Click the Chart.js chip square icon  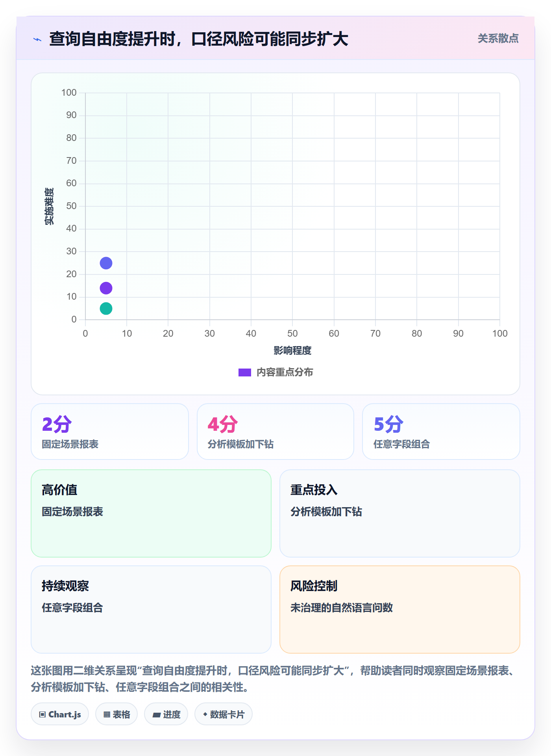tap(43, 715)
